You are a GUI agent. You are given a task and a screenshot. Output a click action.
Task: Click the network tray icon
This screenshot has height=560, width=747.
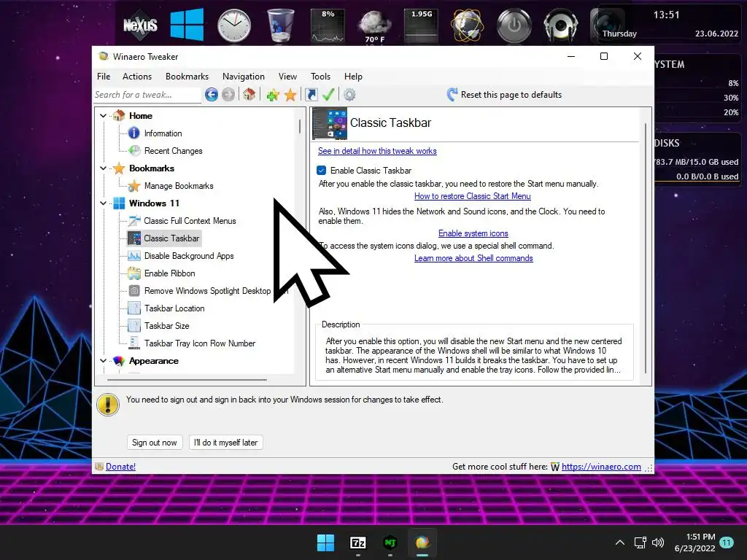coord(640,542)
